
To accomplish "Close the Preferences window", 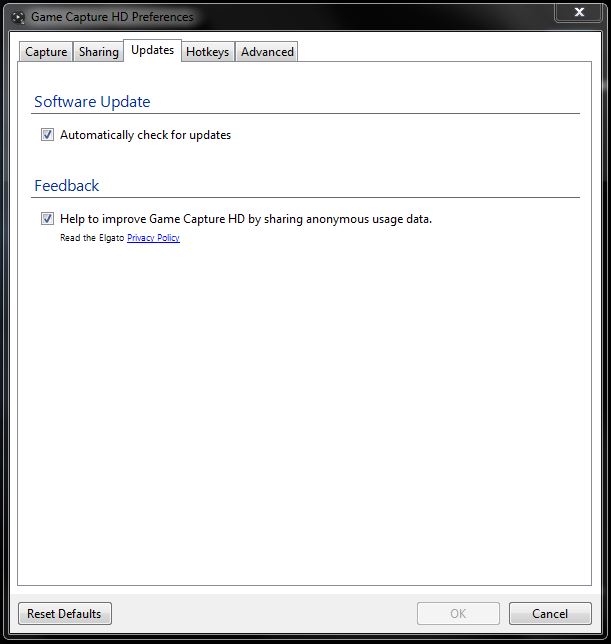I will [579, 12].
